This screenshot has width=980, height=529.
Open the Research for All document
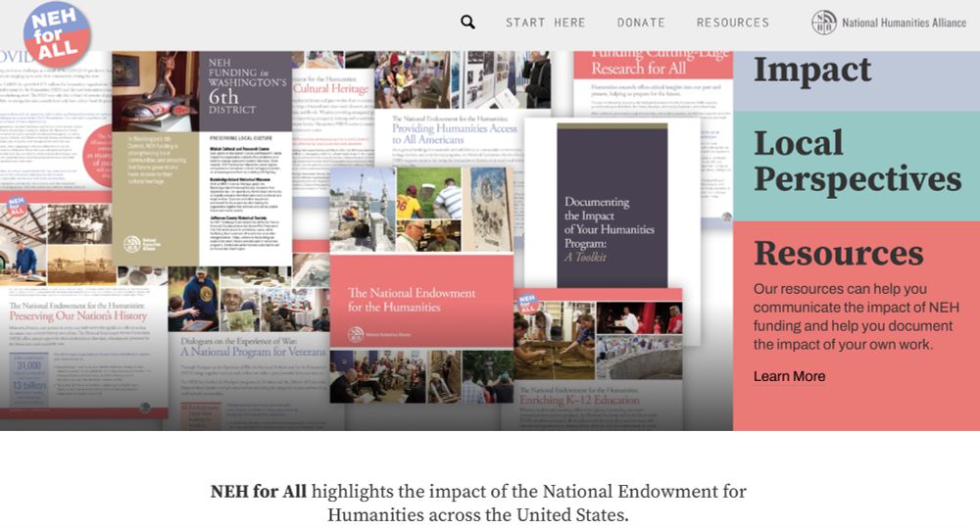(653, 81)
